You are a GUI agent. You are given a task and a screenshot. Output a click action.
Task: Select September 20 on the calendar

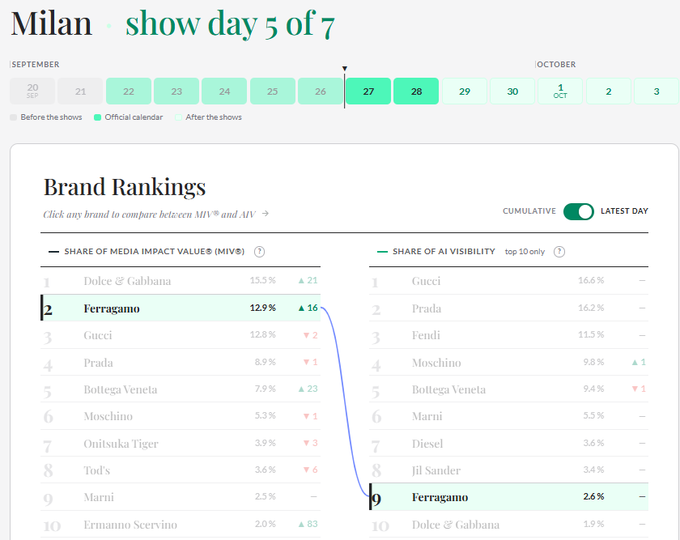[33, 91]
